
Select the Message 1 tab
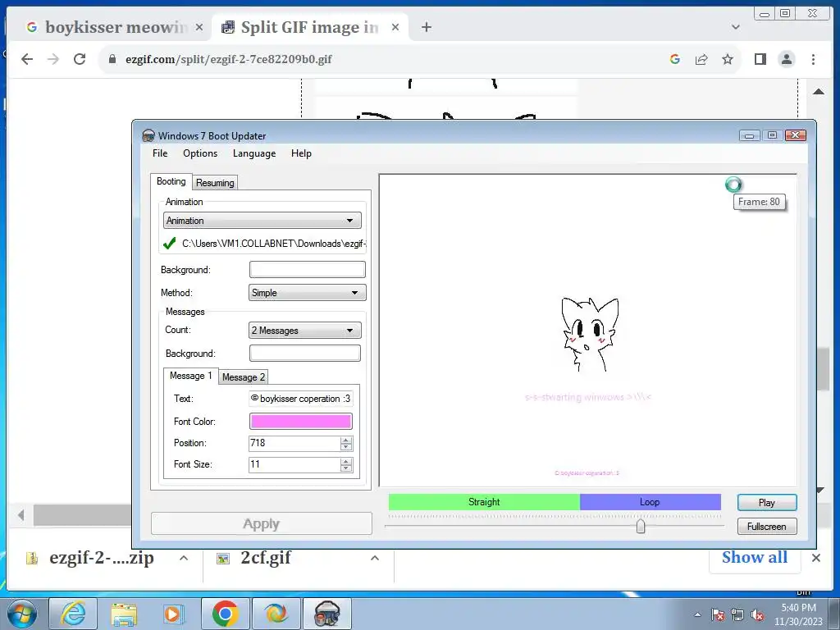(x=190, y=376)
